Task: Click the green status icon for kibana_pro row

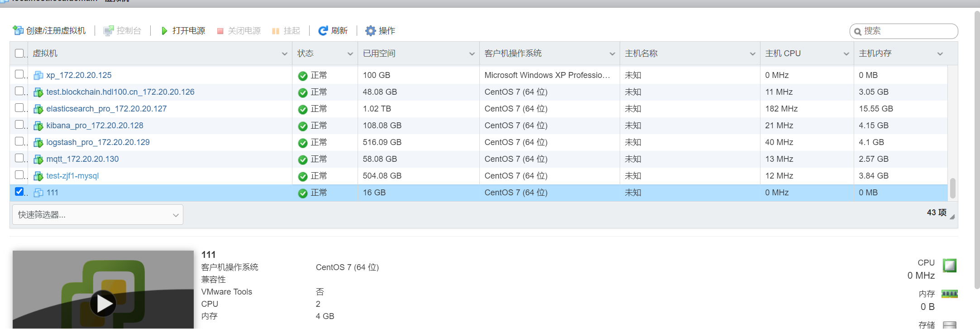Action: click(x=303, y=126)
